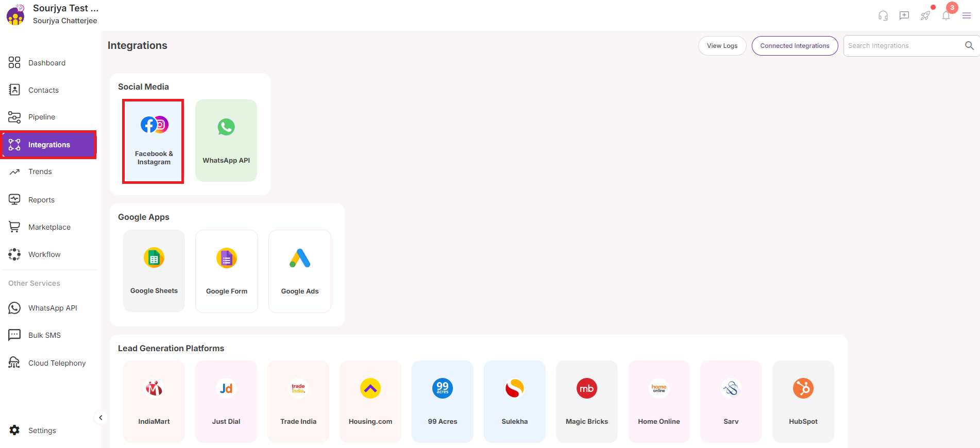Click the Connected Integrations button

click(x=795, y=46)
